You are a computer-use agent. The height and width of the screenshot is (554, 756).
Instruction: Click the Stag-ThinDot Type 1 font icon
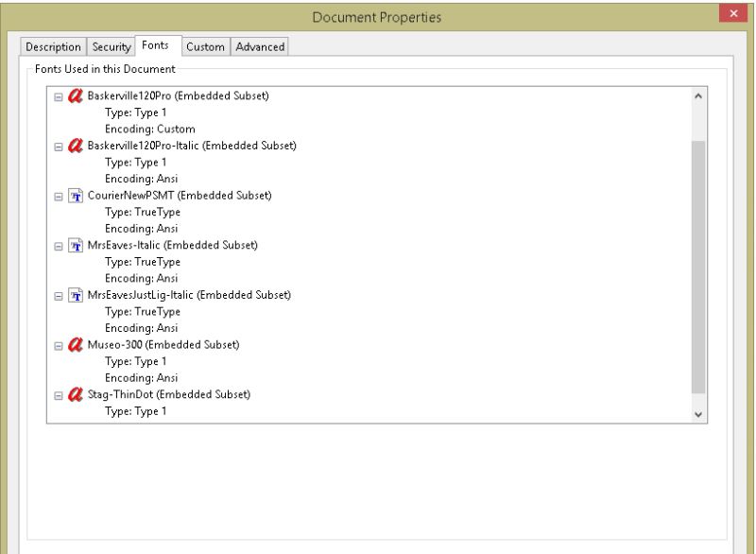tap(76, 394)
